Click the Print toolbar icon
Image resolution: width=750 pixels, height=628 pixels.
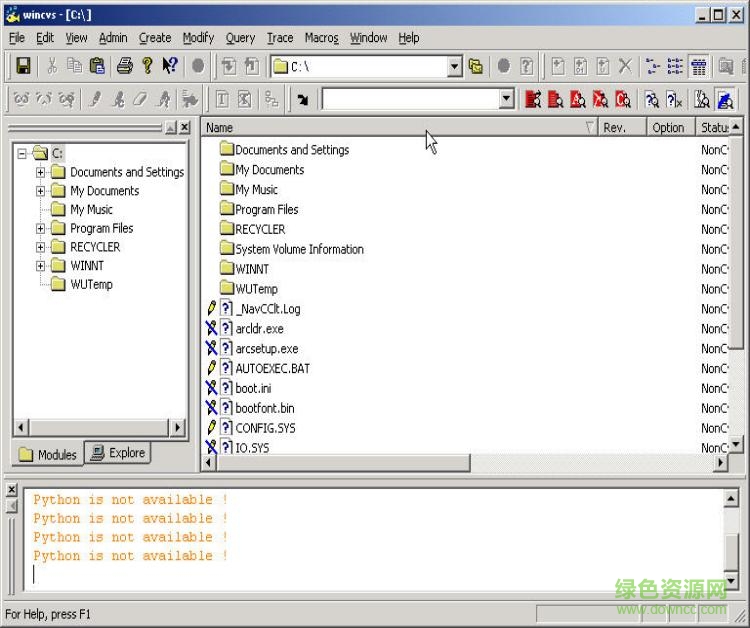coord(124,66)
